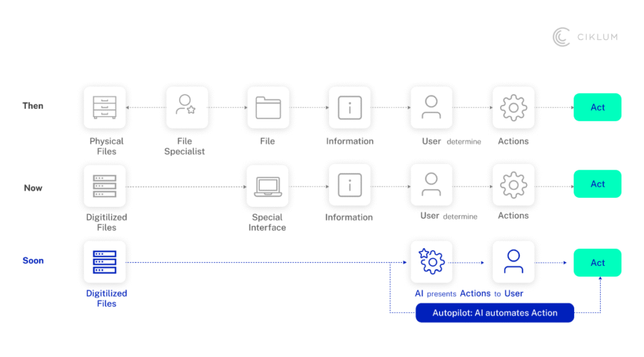
Task: Click the Digitilized Files icon in Now row
Action: point(105,185)
